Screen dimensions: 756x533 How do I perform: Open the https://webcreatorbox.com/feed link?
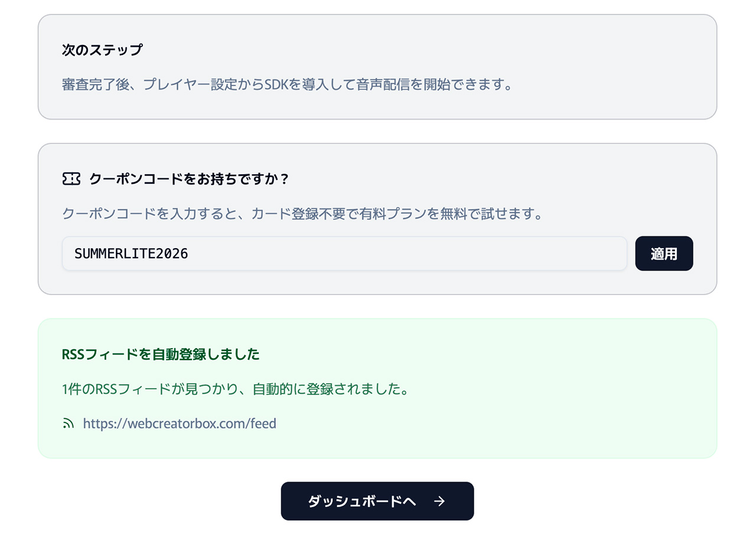[x=180, y=423]
